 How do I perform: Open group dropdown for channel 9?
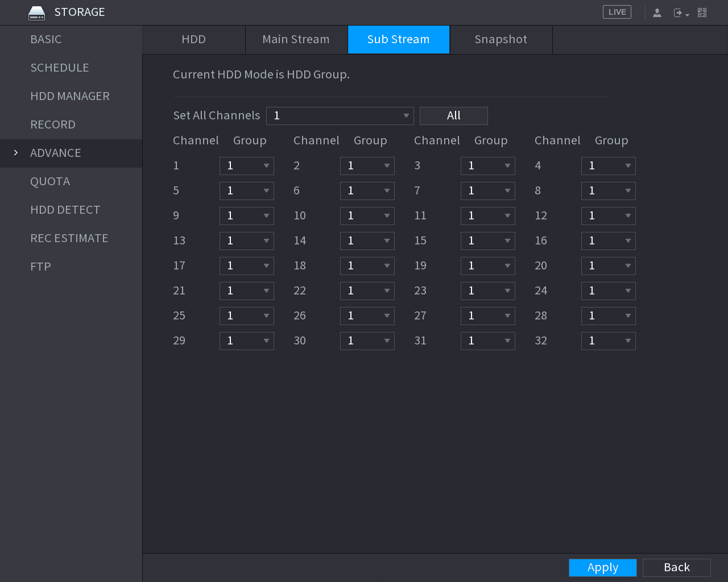pos(247,216)
